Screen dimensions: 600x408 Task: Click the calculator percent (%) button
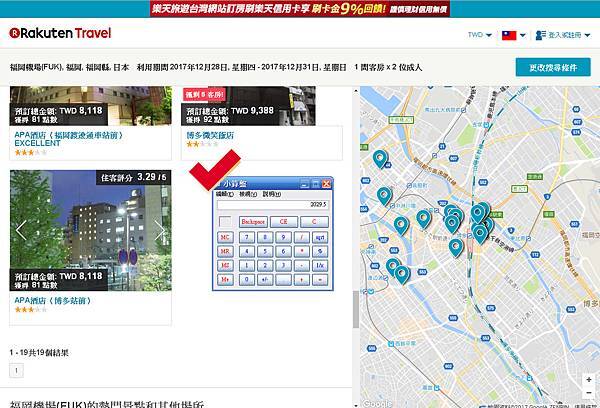click(320, 251)
